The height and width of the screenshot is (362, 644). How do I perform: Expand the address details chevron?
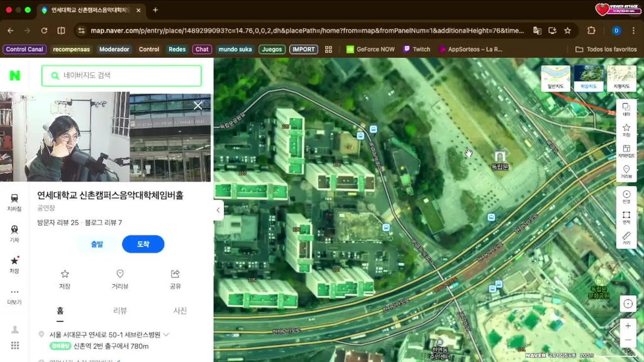166,334
